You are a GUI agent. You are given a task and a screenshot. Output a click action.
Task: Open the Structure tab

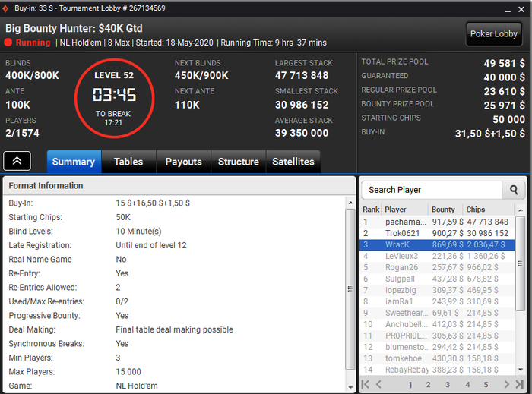click(238, 162)
